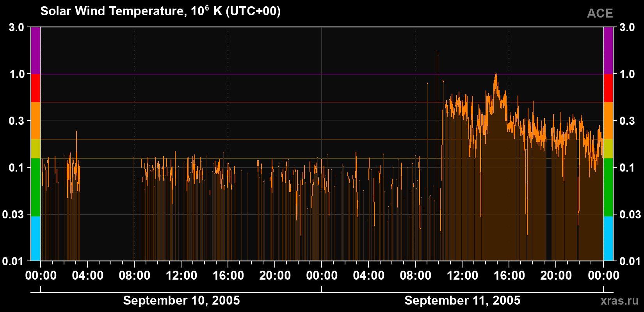
Task: Pick the 20:00 time label for September 11
Action: point(556,275)
